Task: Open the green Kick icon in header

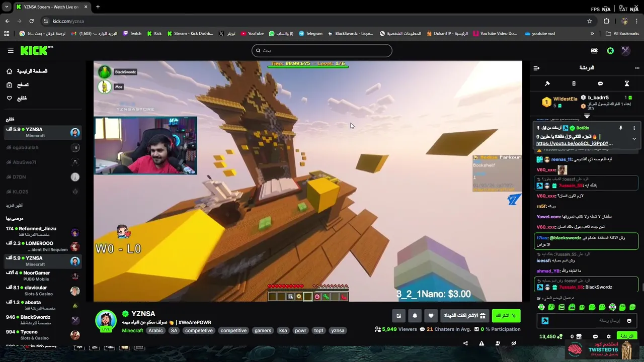Action: (x=610, y=51)
